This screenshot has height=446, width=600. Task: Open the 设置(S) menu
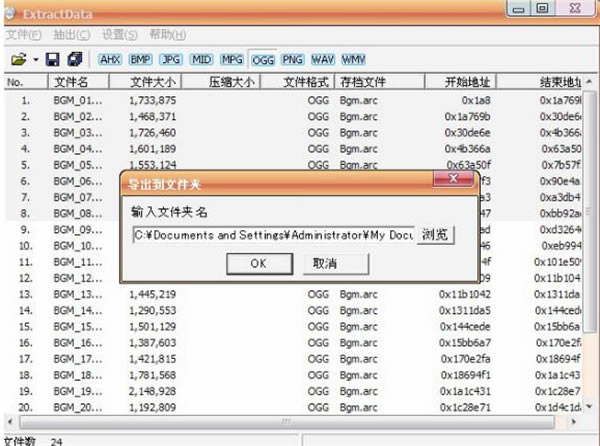click(120, 35)
